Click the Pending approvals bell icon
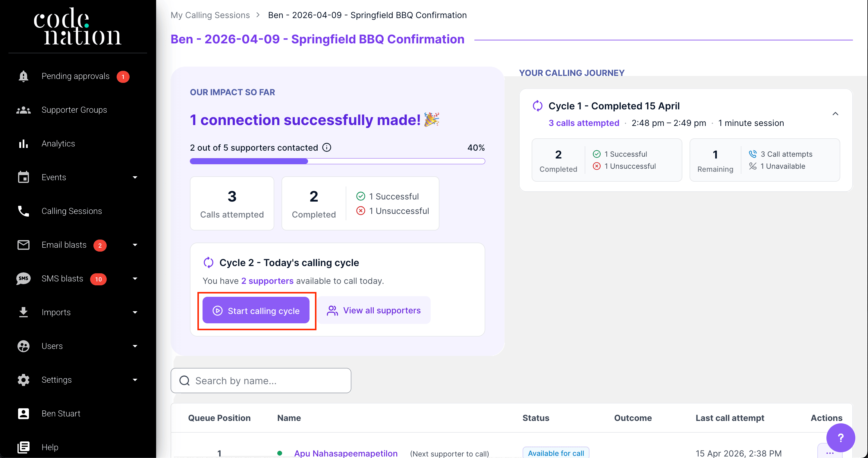Image resolution: width=868 pixels, height=458 pixels. [23, 76]
